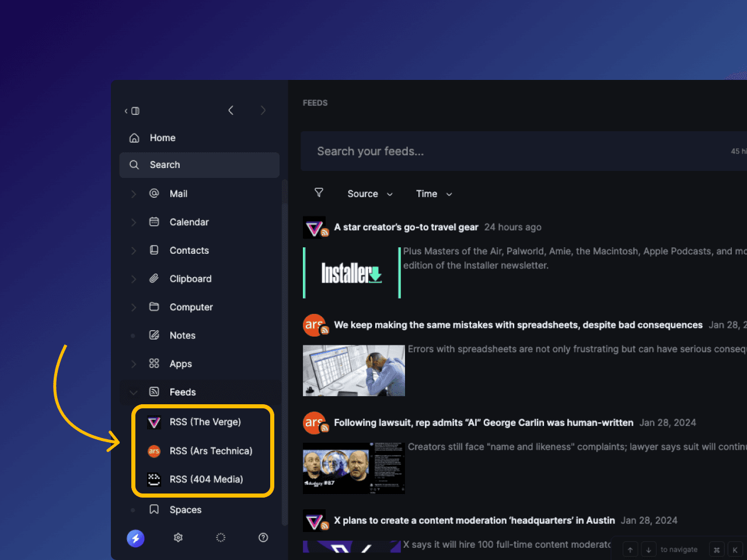The height and width of the screenshot is (560, 747).
Task: Go forward with the right arrow
Action: pyautogui.click(x=263, y=110)
